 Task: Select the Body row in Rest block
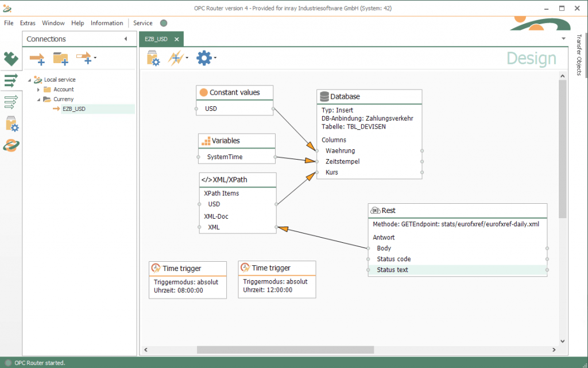click(x=458, y=249)
